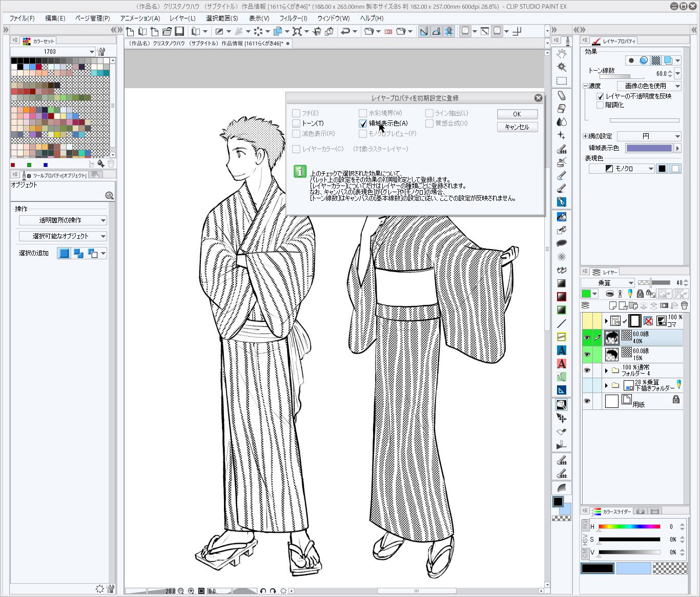Check the レイヤーカラー(C) checkbox
This screenshot has height=597, width=700.
tap(296, 149)
